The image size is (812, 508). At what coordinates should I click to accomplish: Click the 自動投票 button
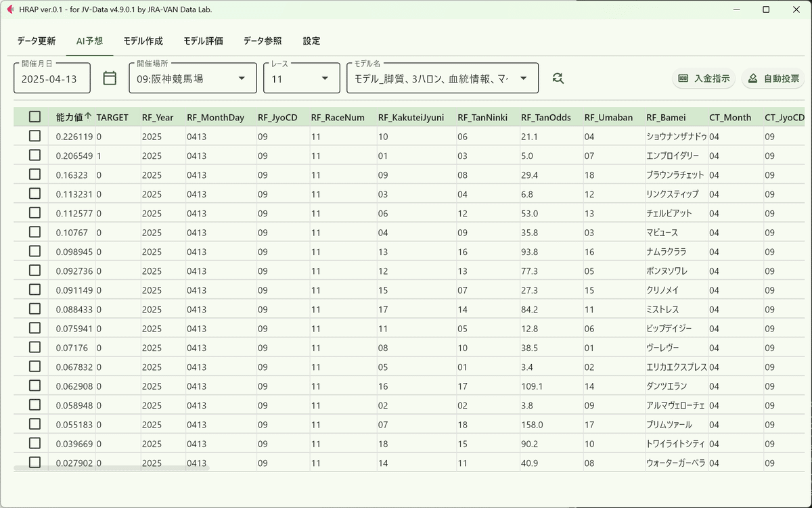(x=771, y=78)
